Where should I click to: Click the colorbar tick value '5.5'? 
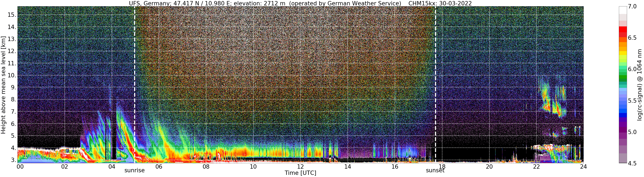pos(632,101)
